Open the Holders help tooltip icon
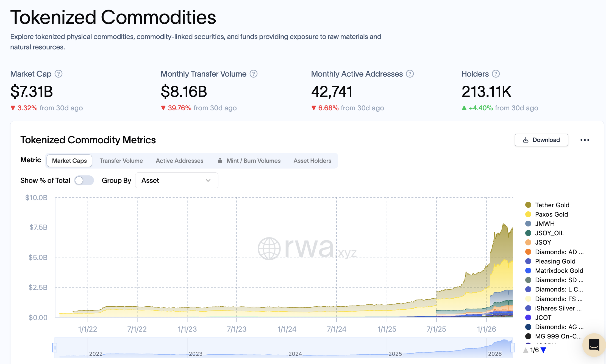This screenshot has height=364, width=606. coord(496,74)
